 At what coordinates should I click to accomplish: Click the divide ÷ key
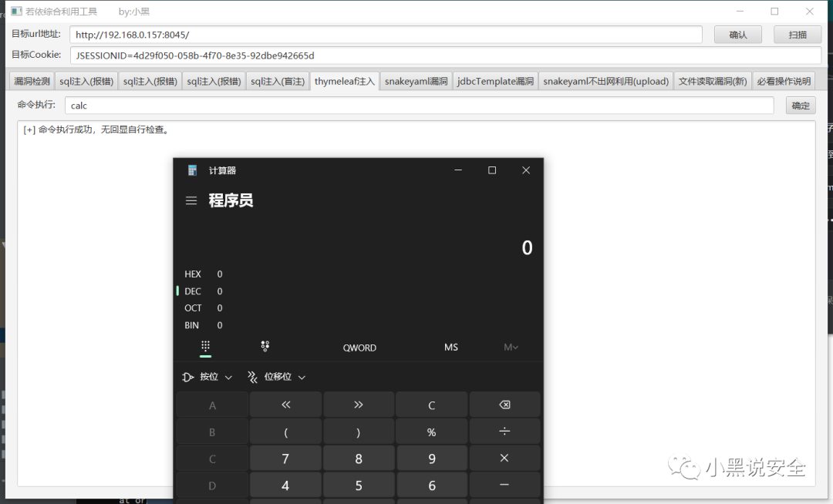[504, 432]
